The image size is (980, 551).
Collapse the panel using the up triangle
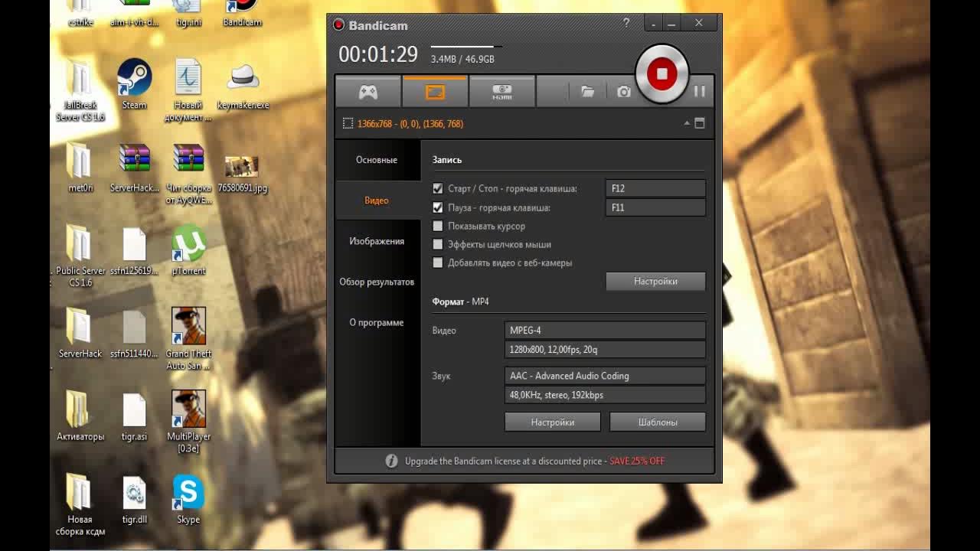(x=687, y=123)
